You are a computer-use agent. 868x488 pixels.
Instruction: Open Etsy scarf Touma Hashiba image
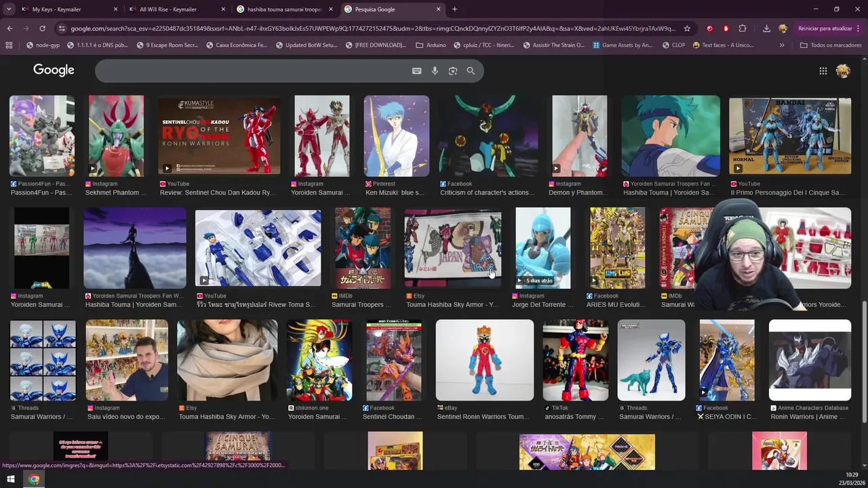click(x=227, y=360)
